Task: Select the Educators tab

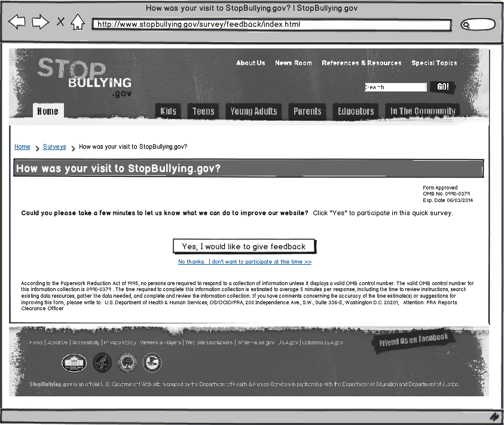Action: tap(356, 111)
